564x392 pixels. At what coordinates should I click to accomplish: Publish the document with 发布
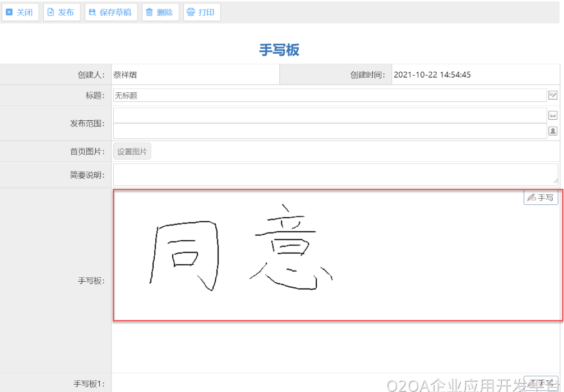(x=61, y=12)
